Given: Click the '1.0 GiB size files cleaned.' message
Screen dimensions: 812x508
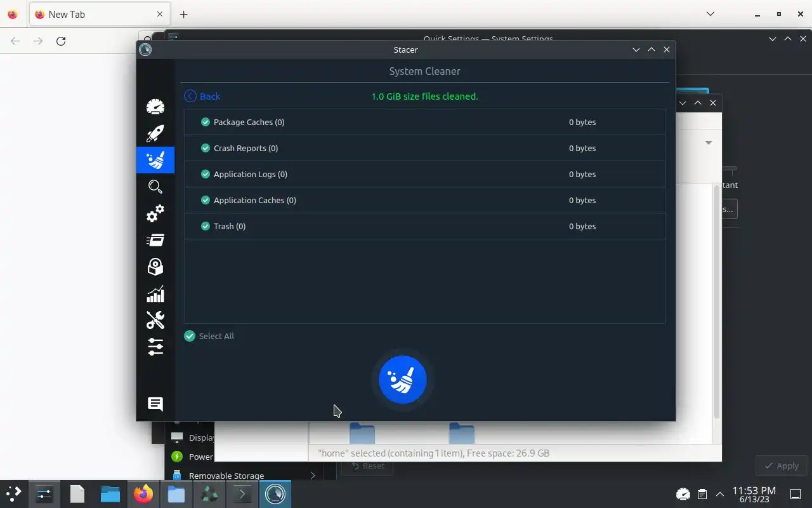Looking at the screenshot, I should point(424,97).
